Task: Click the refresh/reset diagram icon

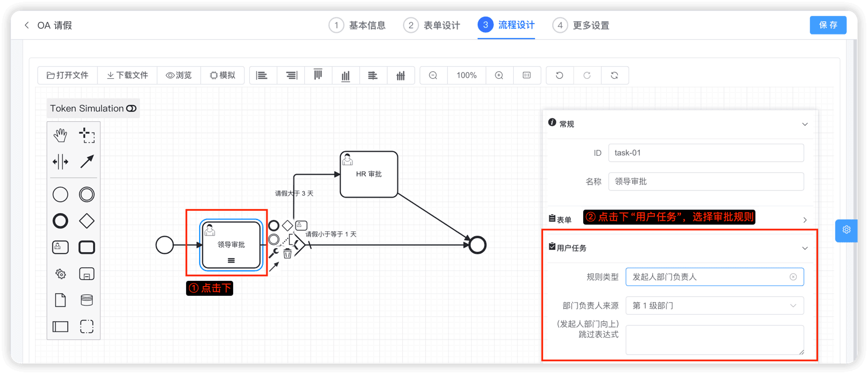Action: click(x=615, y=75)
